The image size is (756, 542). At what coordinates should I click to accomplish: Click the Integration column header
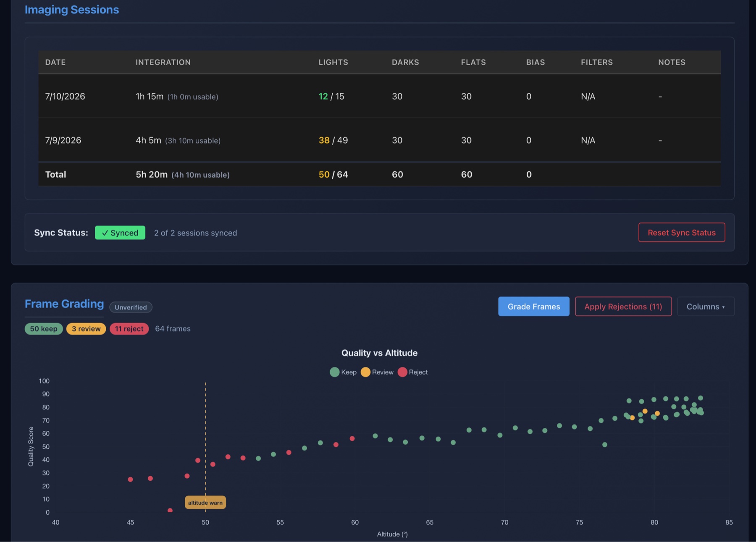(163, 62)
